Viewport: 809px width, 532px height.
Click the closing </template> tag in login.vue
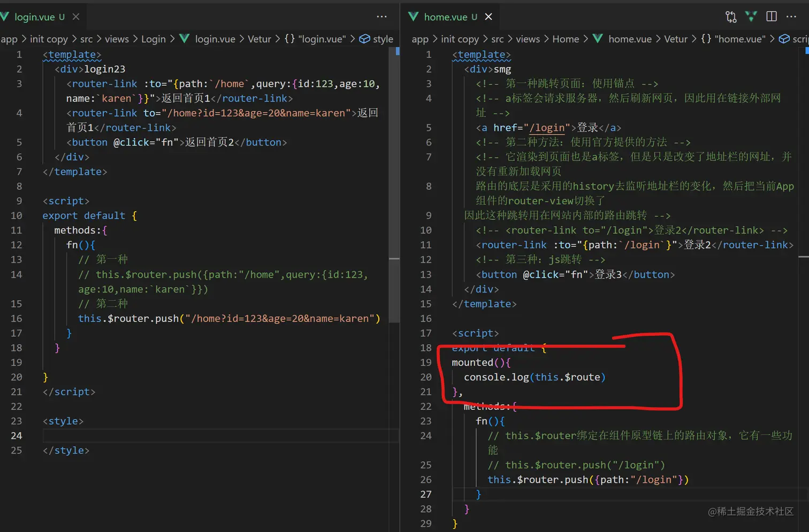[x=75, y=172]
